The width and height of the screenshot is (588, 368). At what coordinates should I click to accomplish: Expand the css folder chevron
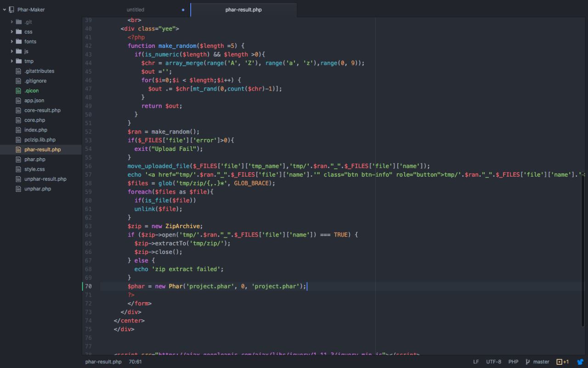pos(11,32)
